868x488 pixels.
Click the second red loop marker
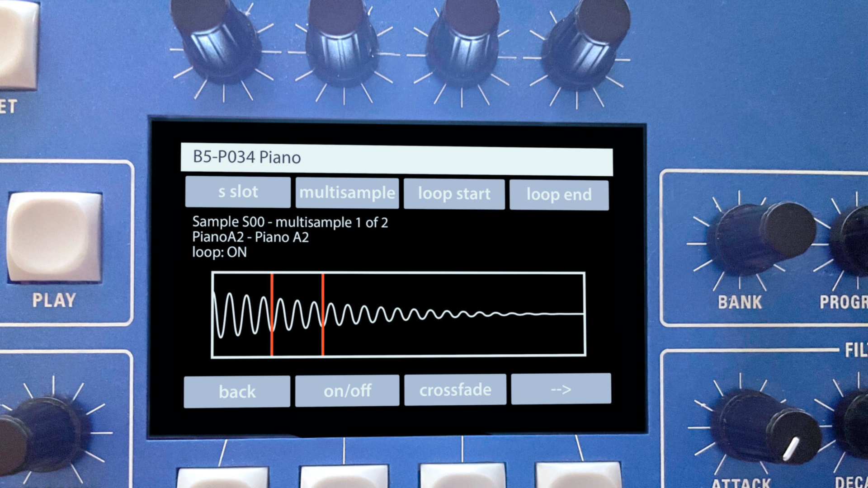323,314
